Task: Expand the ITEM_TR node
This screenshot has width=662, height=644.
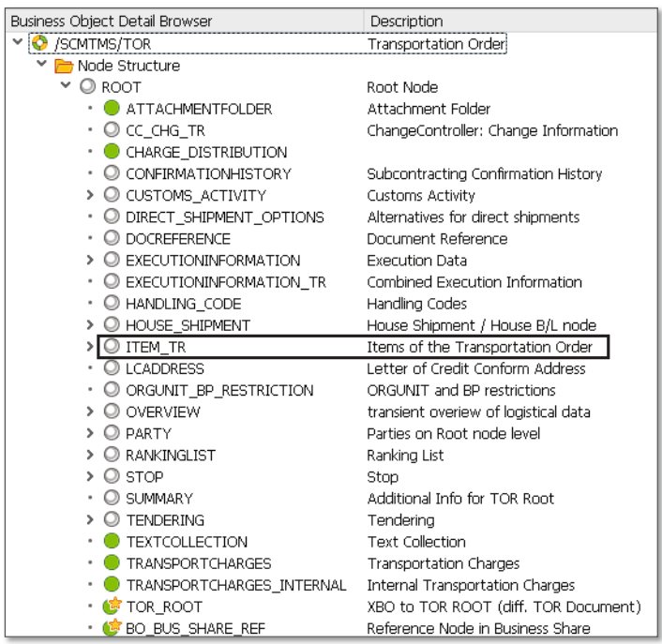Action: point(90,347)
